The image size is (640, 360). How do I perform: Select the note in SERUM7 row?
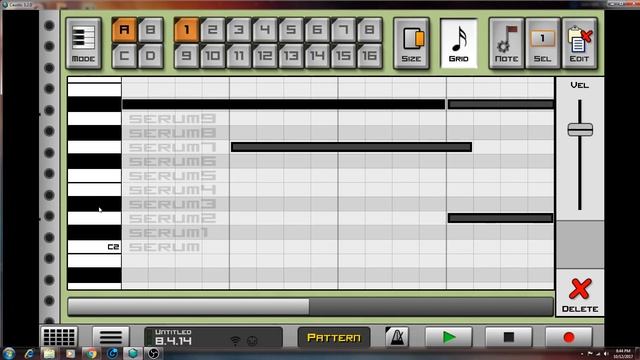351,147
